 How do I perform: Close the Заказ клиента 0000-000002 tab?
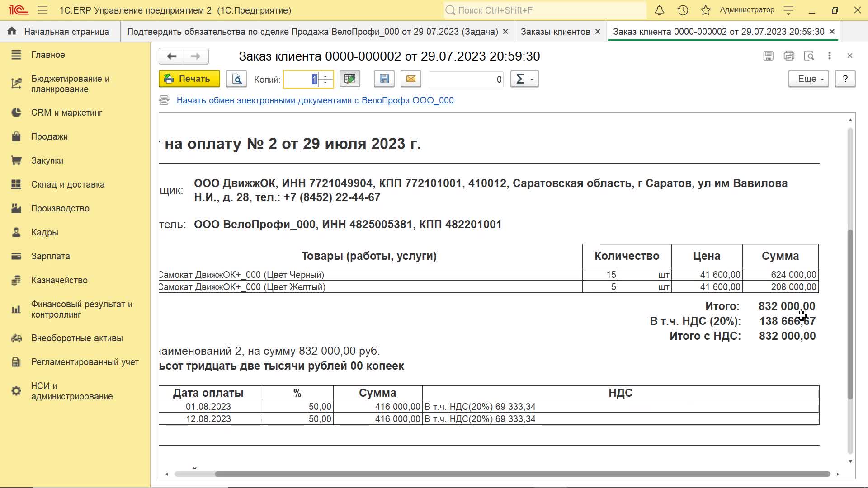[x=832, y=32]
